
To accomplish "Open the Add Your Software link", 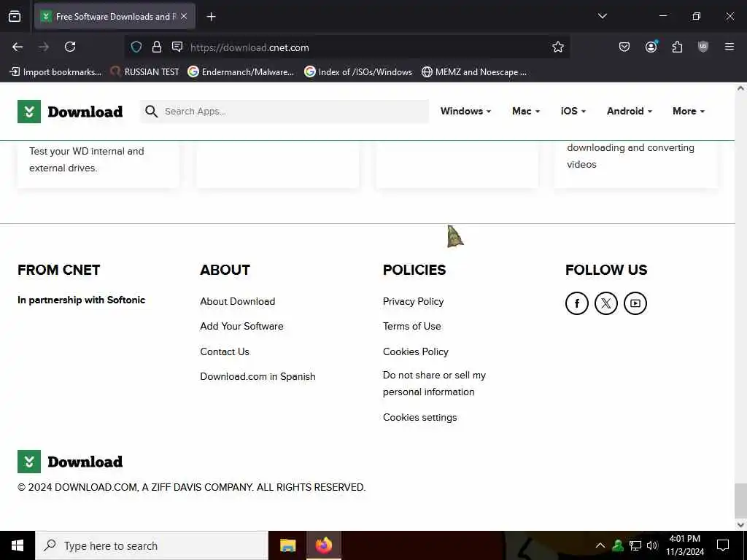I will (x=241, y=326).
